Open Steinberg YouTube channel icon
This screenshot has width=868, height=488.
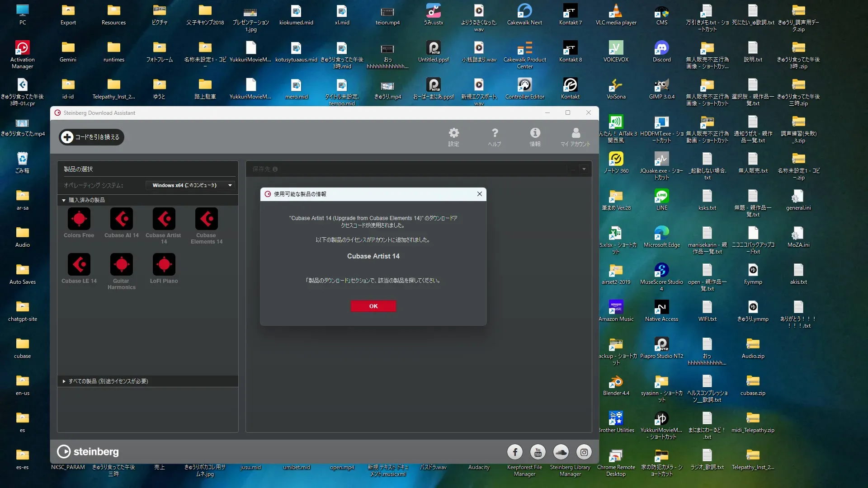coord(538,452)
